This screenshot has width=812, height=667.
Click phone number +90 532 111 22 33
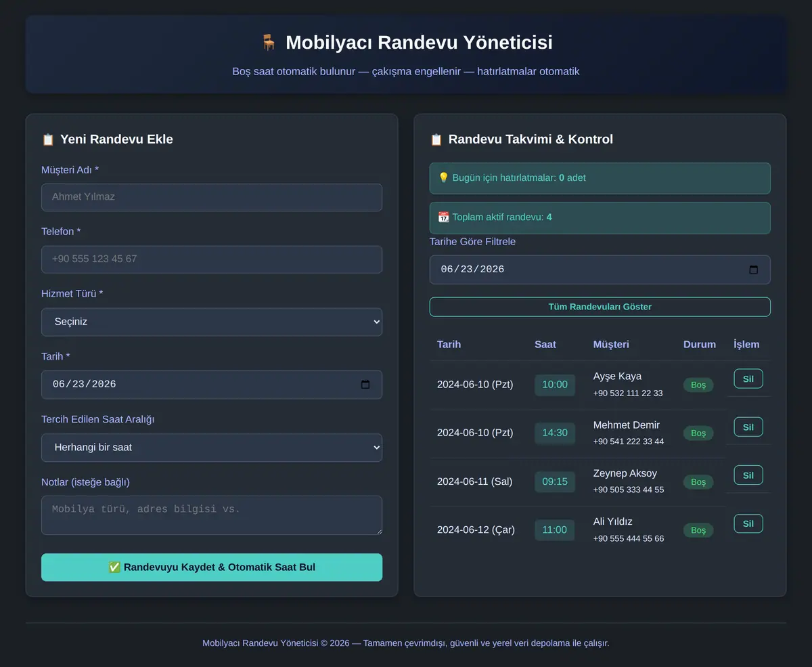[x=628, y=393]
